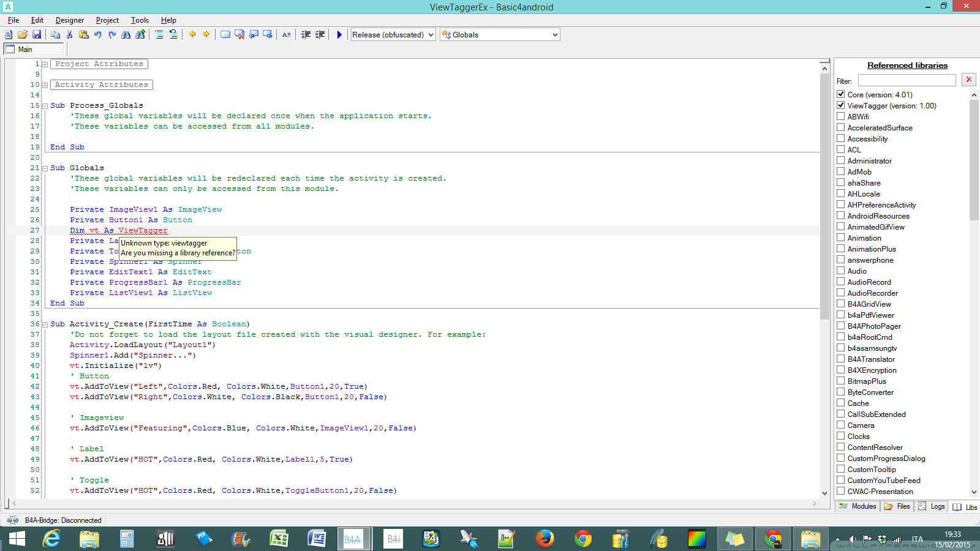Undo the last edit
Viewport: 980px width, 551px height.
[98, 35]
